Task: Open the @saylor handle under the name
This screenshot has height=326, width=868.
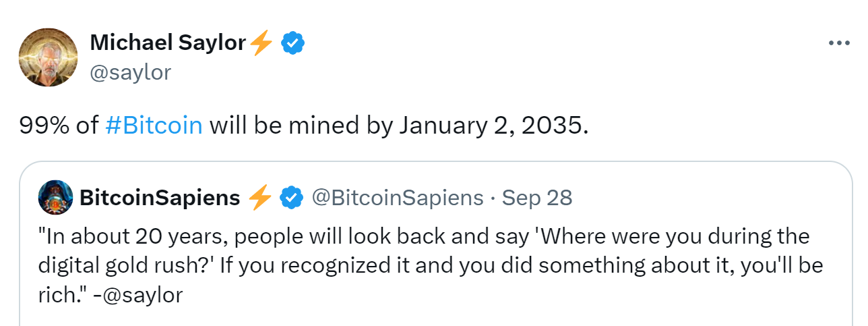Action: [x=130, y=72]
